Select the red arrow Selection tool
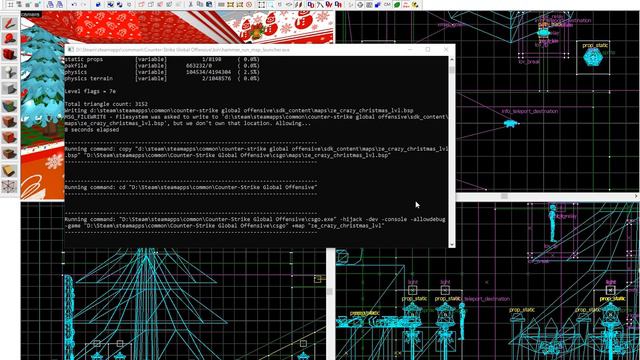Screen dimensions: 640x360 point(9,24)
